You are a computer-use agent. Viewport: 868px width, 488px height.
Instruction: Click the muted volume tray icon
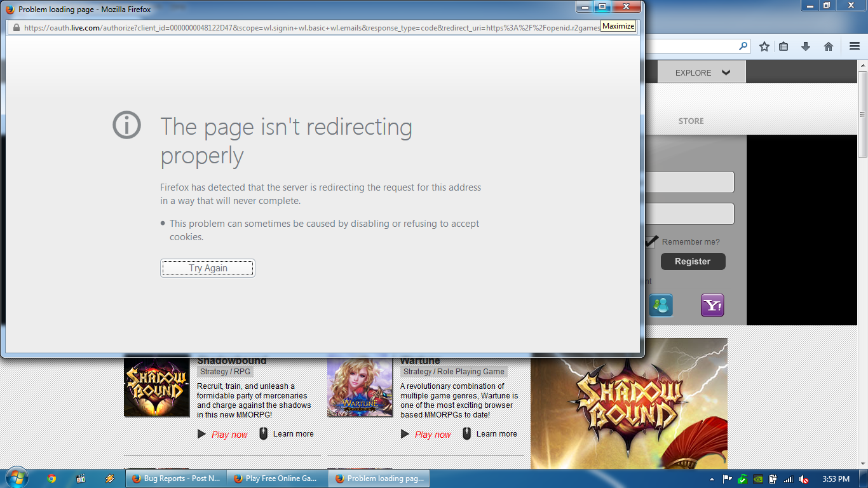point(804,479)
